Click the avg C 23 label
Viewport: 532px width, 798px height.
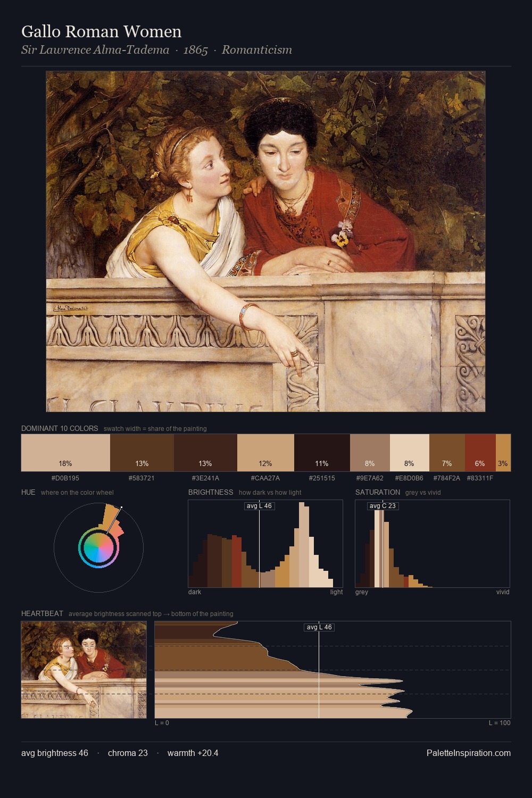click(383, 506)
